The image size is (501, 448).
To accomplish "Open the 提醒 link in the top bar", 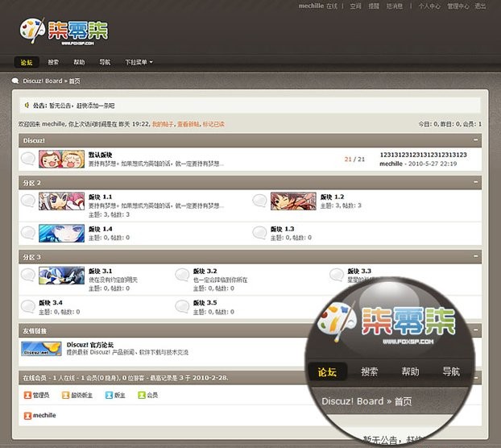I will click(374, 6).
